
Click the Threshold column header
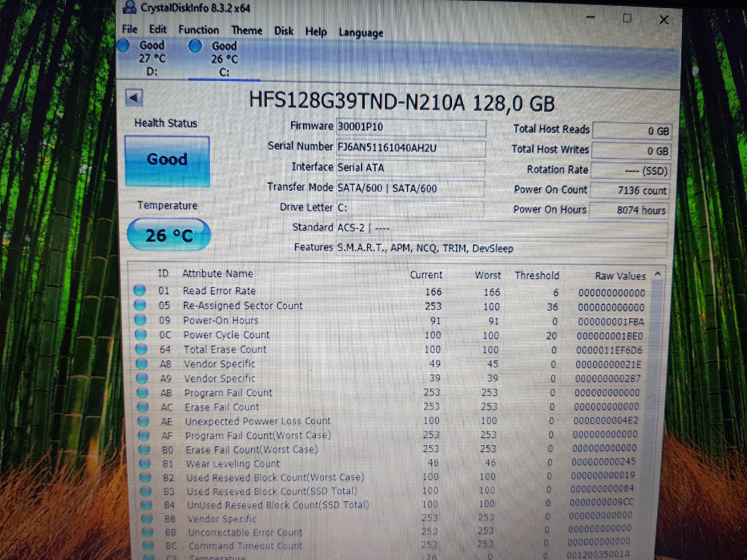537,275
